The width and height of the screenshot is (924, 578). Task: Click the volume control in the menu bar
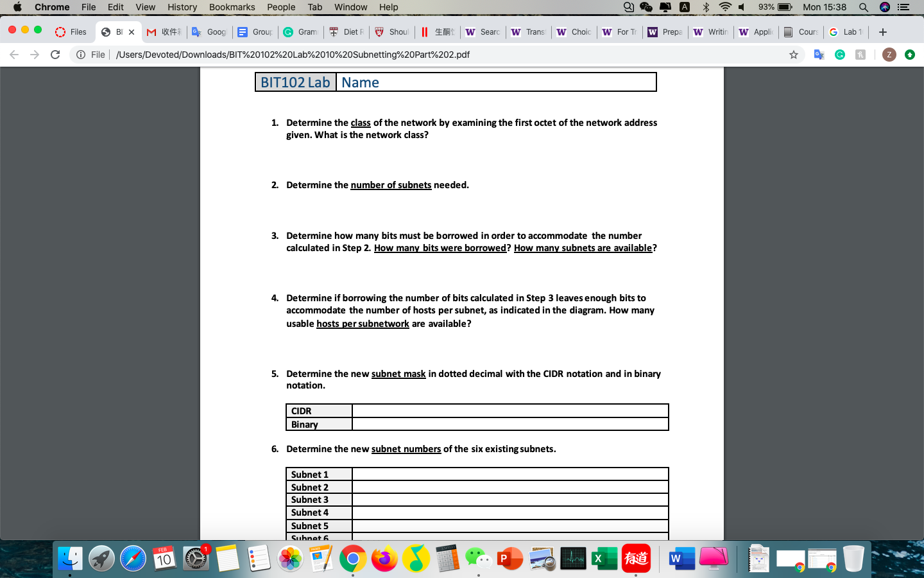click(x=741, y=7)
